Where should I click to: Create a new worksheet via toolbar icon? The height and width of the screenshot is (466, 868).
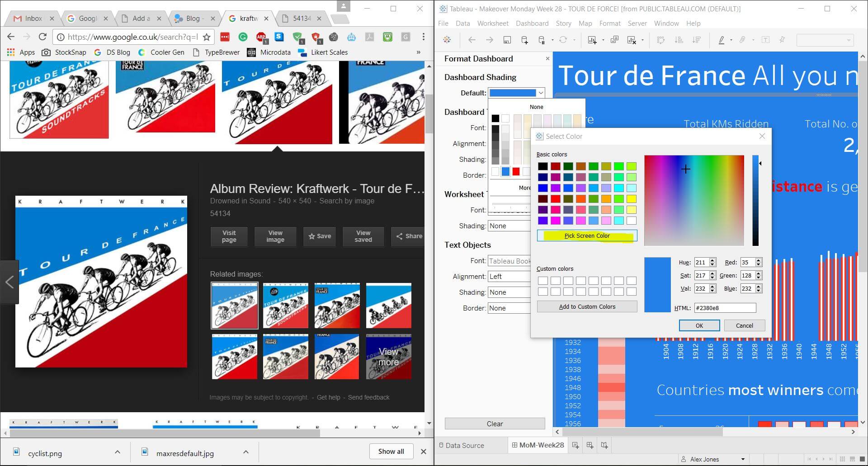pyautogui.click(x=592, y=40)
